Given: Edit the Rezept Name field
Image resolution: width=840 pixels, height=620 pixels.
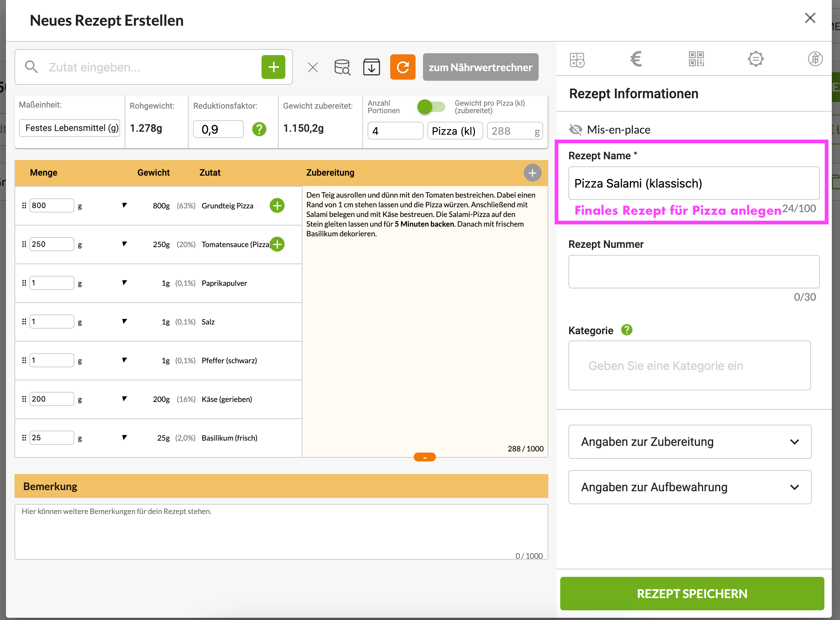Looking at the screenshot, I should [x=694, y=183].
